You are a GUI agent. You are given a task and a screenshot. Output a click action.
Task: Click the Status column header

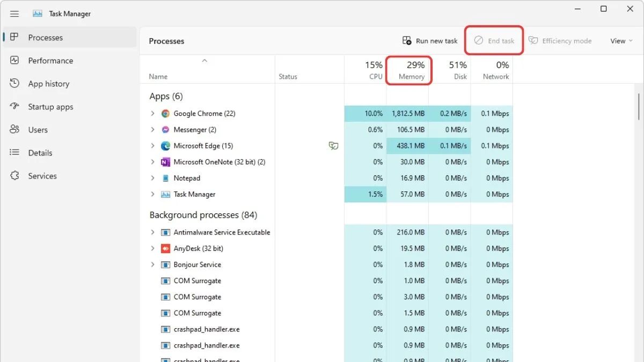point(310,69)
